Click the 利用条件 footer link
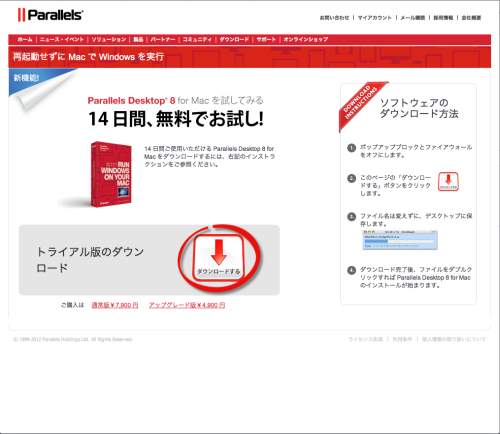 (x=402, y=339)
